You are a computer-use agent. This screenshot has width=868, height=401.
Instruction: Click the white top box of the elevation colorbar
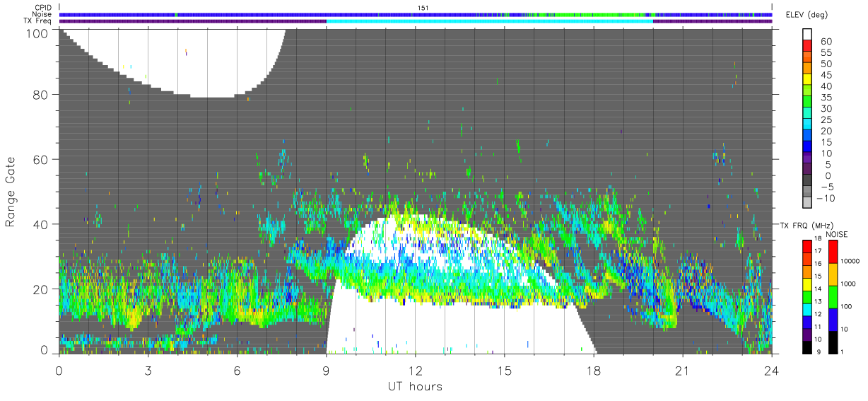tap(808, 35)
